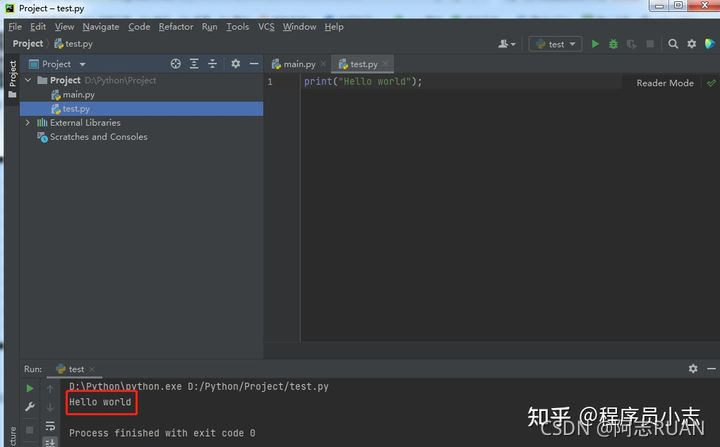Open Run panel settings gear
This screenshot has height=447, width=720.
click(x=693, y=368)
